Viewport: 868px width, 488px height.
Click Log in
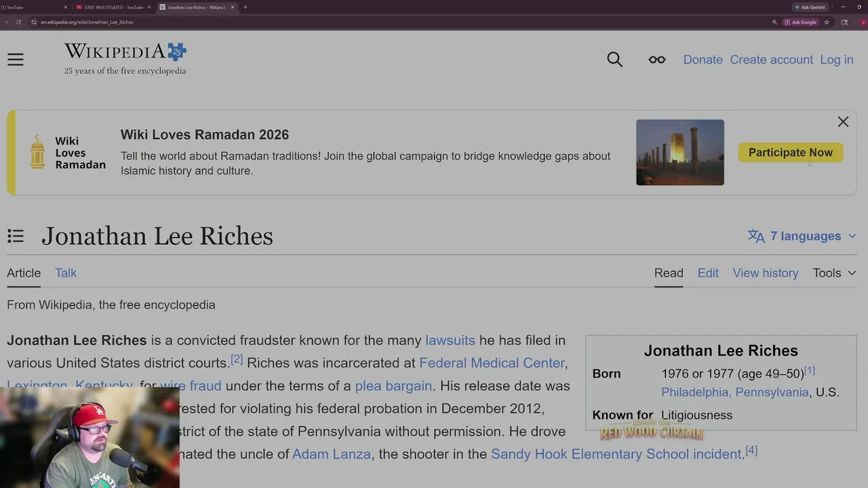pos(836,60)
